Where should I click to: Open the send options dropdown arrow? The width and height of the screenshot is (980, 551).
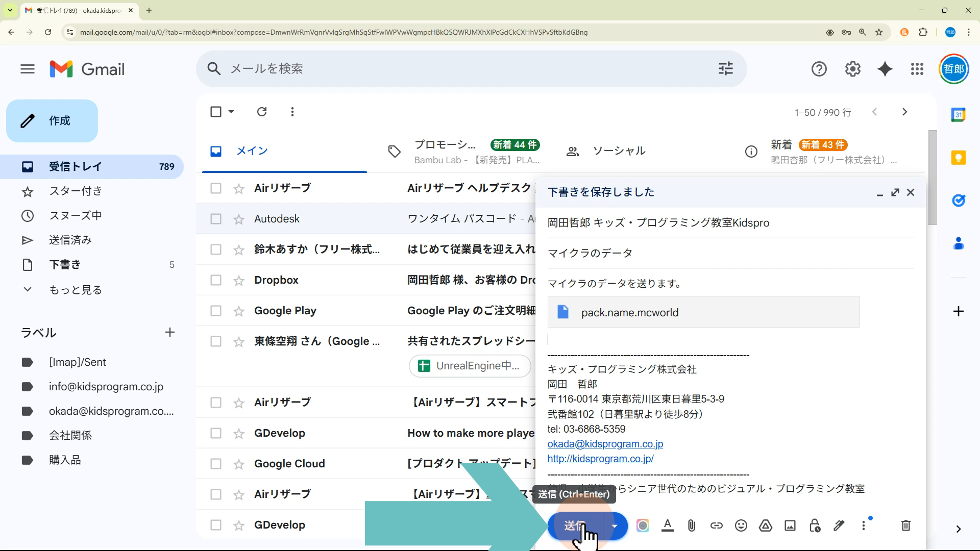click(615, 525)
